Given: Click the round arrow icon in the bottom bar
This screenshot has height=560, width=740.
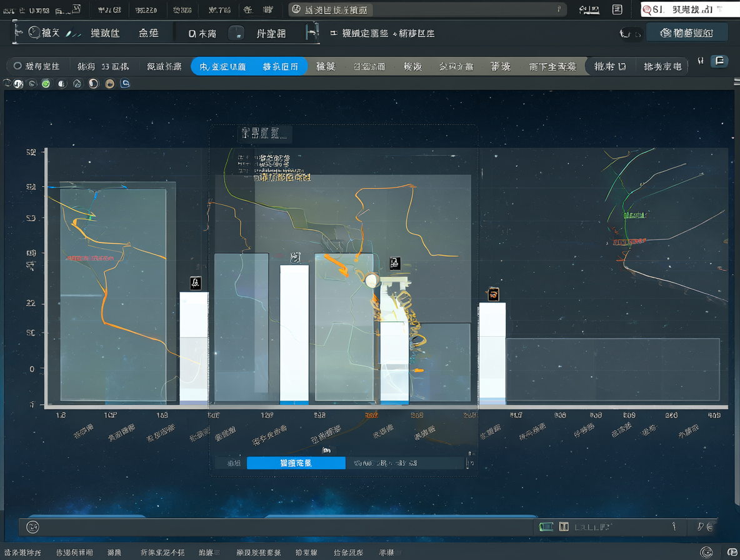Looking at the screenshot, I should (x=32, y=527).
